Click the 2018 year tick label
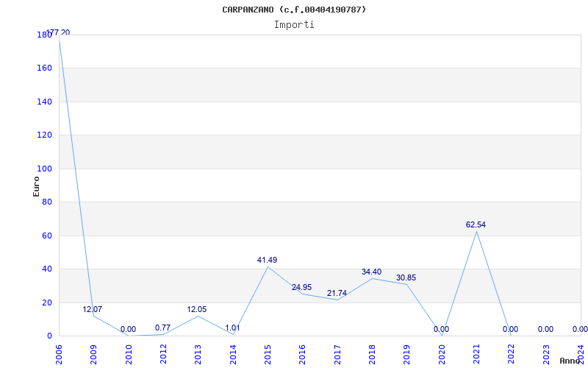Image resolution: width=588 pixels, height=368 pixels. pyautogui.click(x=373, y=355)
